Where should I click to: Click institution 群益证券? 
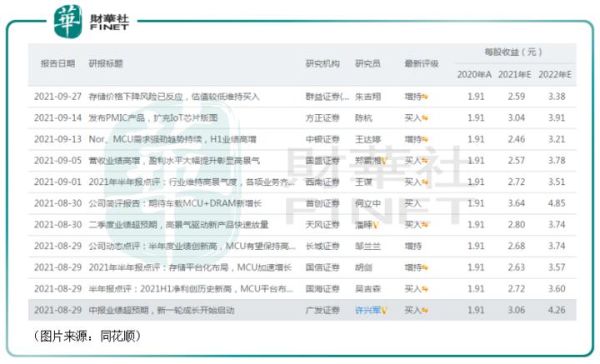point(327,97)
